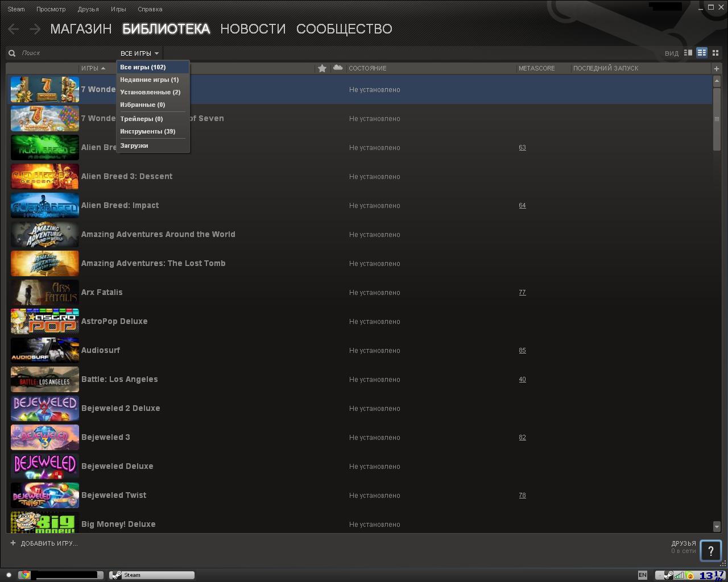Click the EN language indicator
Viewport: 728px width, 582px height.
coord(643,575)
